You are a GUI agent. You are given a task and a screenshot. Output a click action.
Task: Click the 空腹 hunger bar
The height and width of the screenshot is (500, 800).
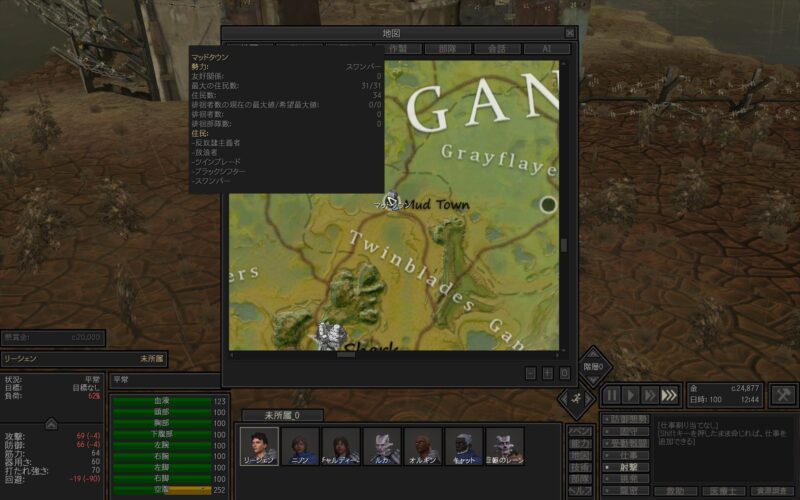click(x=162, y=490)
